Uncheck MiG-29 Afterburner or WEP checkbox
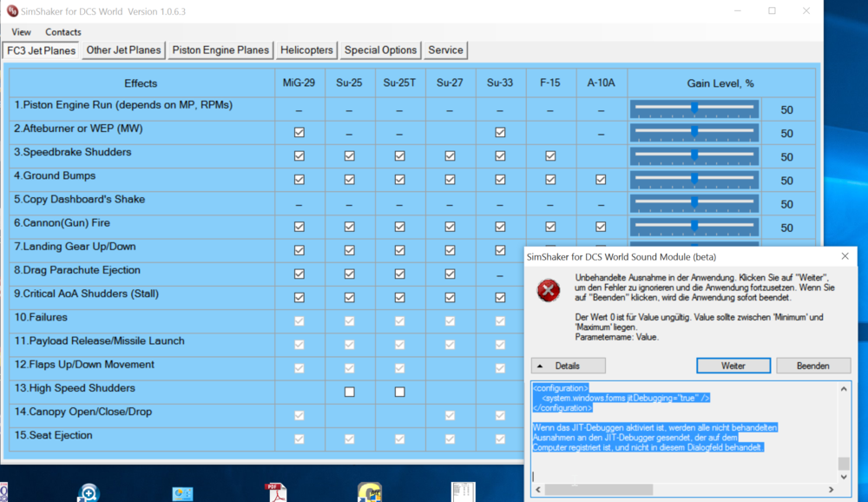 click(299, 132)
